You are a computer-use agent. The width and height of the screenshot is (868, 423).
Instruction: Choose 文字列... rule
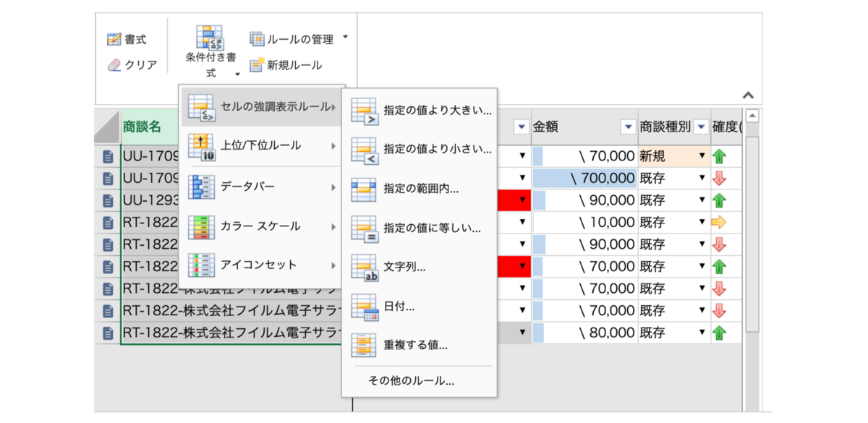pos(420,267)
